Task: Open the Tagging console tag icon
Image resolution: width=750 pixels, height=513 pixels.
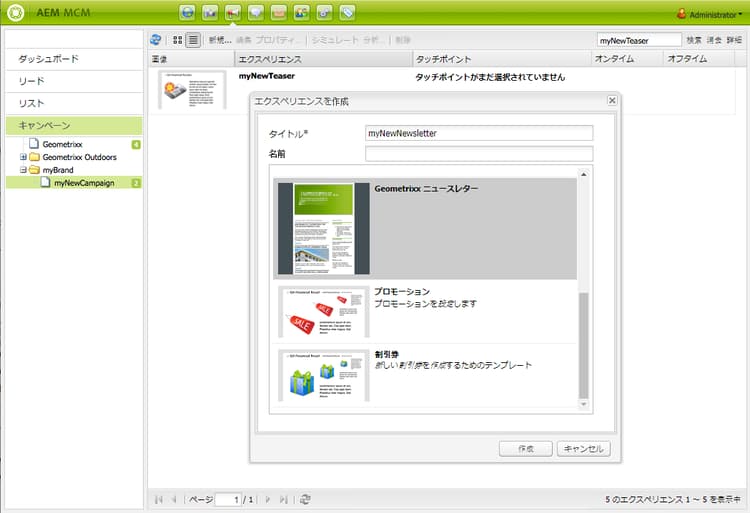Action: tap(347, 12)
